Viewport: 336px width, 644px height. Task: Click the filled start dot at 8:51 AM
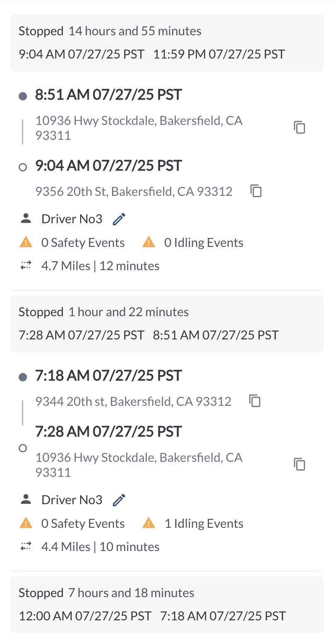[x=23, y=96]
